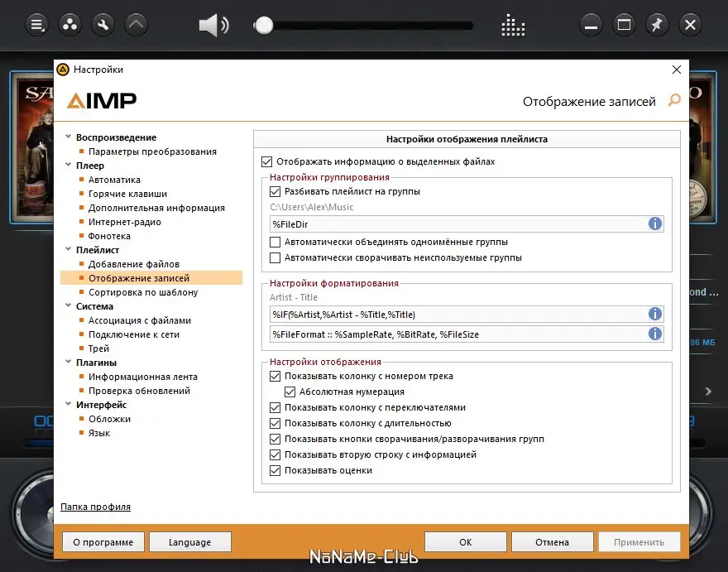Click the search magnifier in settings header
The width and height of the screenshot is (728, 572).
674,100
